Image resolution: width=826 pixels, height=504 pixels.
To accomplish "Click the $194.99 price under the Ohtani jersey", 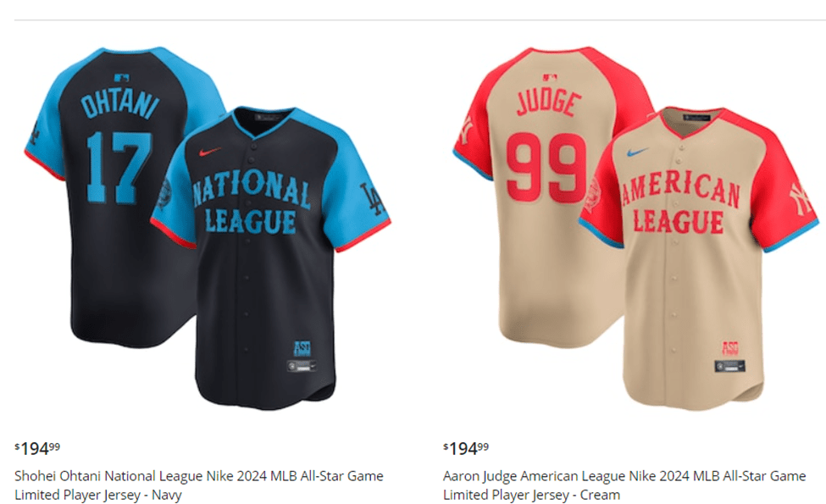I will click(x=37, y=448).
